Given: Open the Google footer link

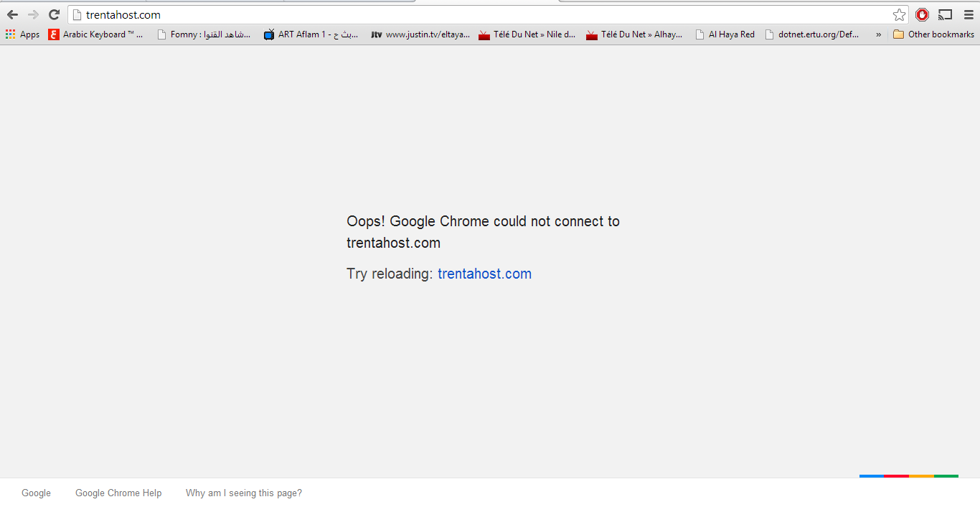Looking at the screenshot, I should pyautogui.click(x=36, y=493).
